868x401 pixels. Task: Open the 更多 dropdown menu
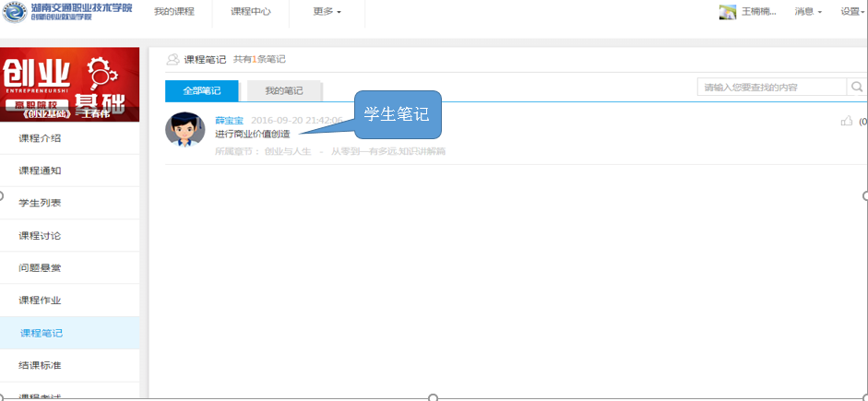pos(327,12)
